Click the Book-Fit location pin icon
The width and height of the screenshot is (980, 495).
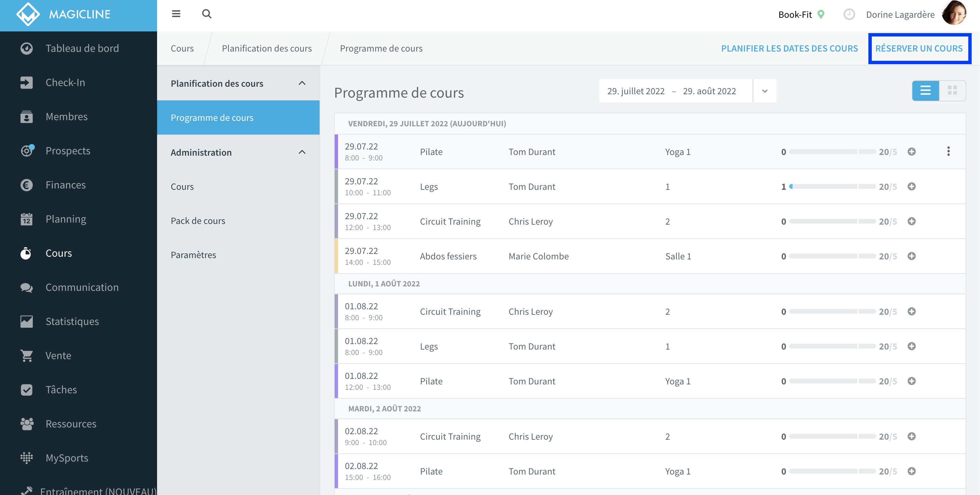pyautogui.click(x=821, y=14)
